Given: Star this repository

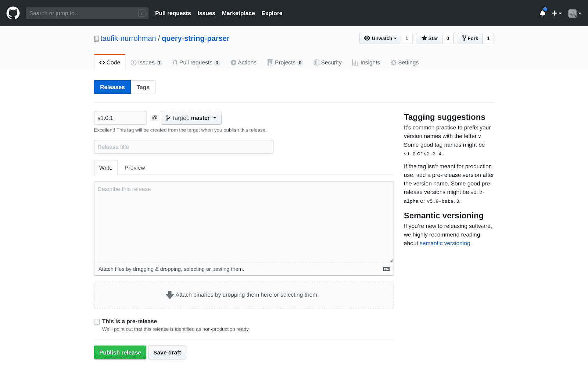Looking at the screenshot, I should point(430,38).
